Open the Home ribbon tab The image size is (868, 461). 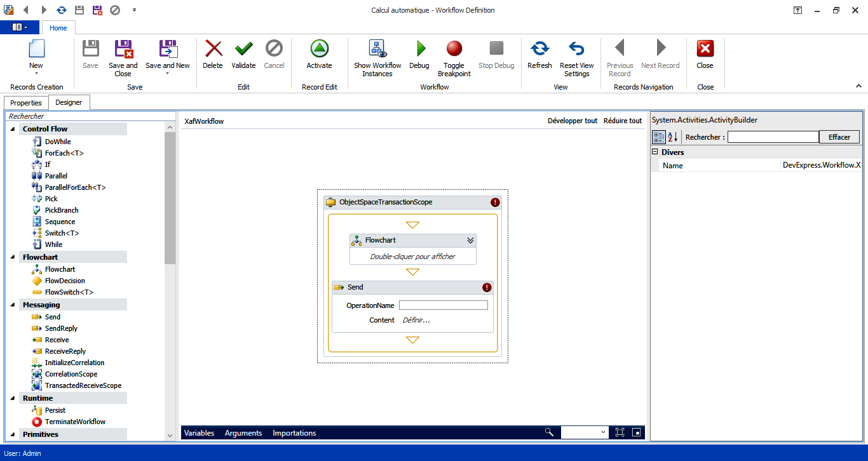[58, 28]
